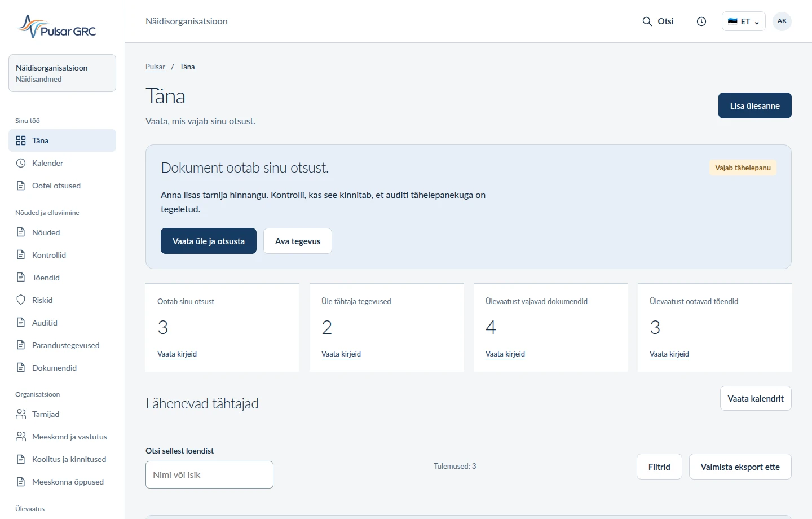Go to Kalender in the sidebar
The image size is (812, 519).
tap(62, 163)
